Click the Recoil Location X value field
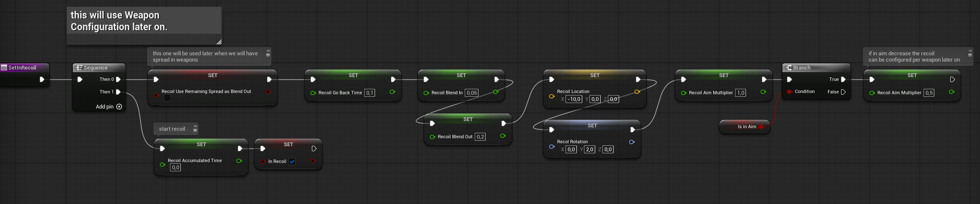The height and width of the screenshot is (204, 980). point(574,99)
